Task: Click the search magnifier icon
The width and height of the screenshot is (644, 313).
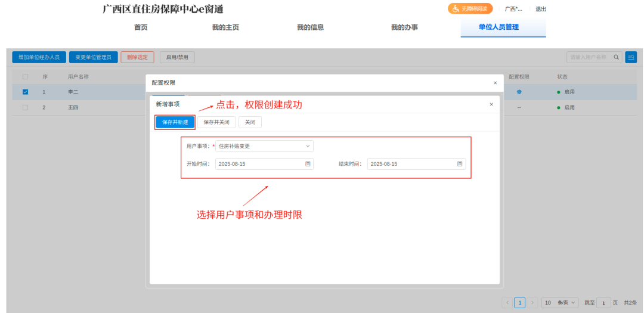Action: 617,57
